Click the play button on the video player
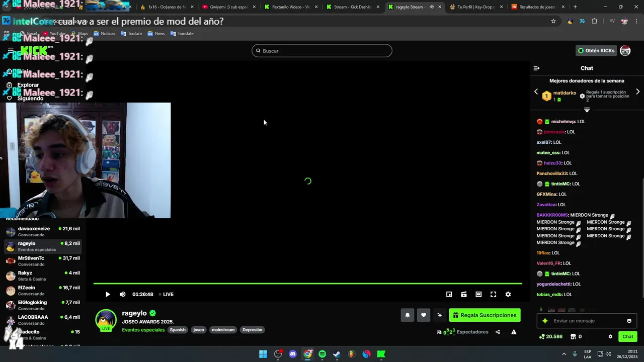Screen dimensions: 644x362 coord(108,295)
